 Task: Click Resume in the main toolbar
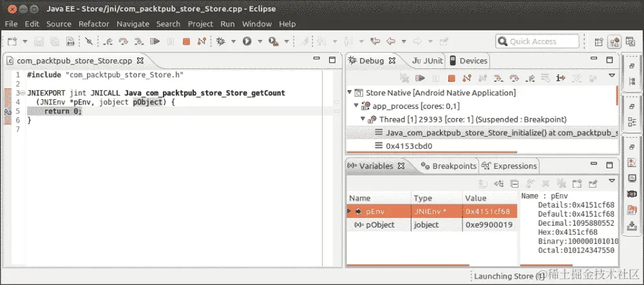pos(155,41)
